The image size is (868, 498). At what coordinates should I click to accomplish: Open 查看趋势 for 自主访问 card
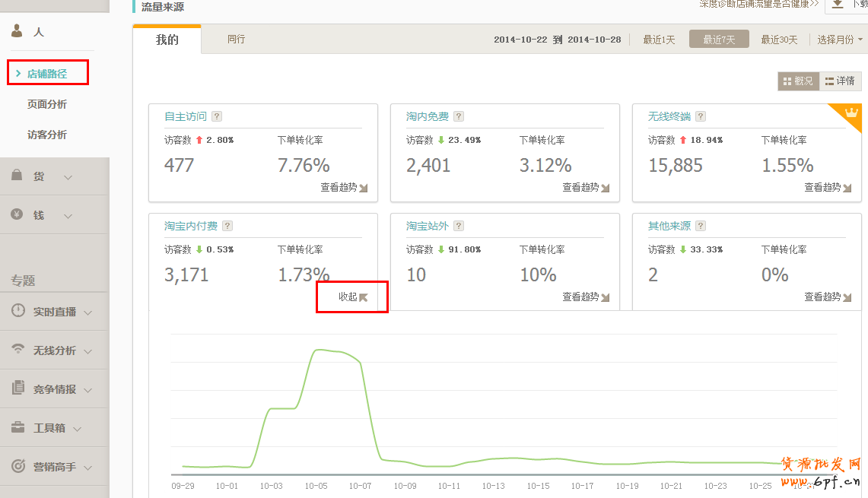tap(343, 187)
